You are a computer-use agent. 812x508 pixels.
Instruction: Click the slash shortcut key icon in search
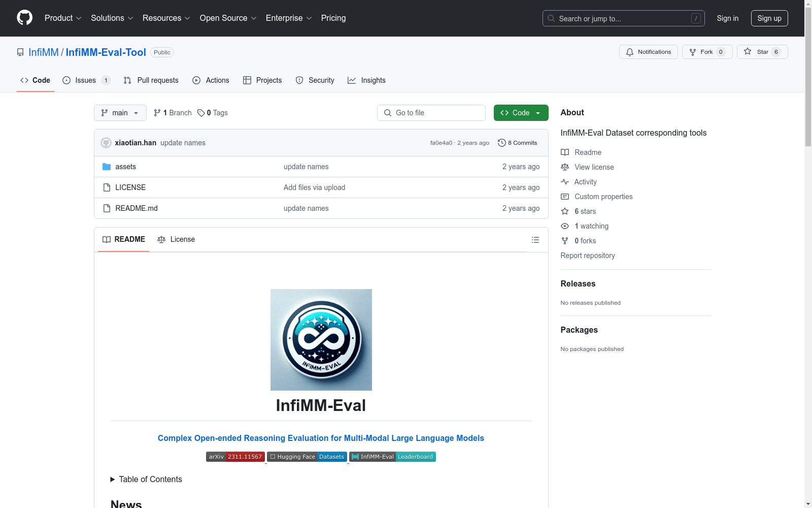696,18
